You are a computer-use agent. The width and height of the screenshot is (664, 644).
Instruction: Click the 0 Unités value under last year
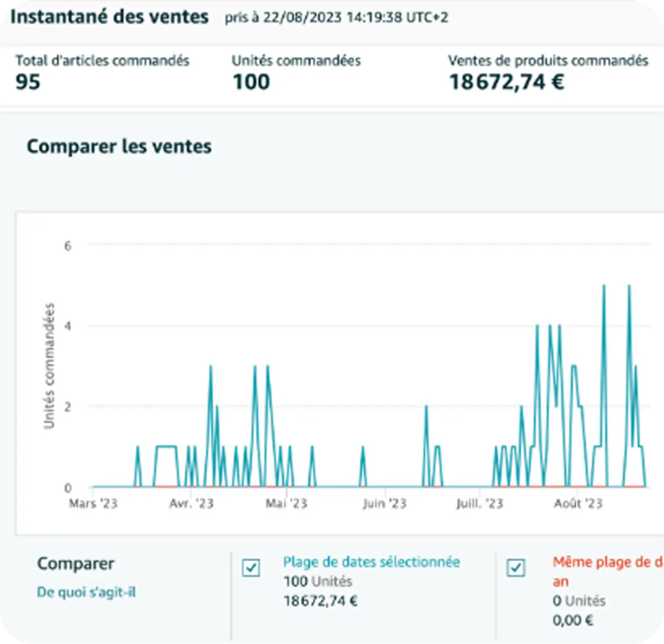pos(579,601)
